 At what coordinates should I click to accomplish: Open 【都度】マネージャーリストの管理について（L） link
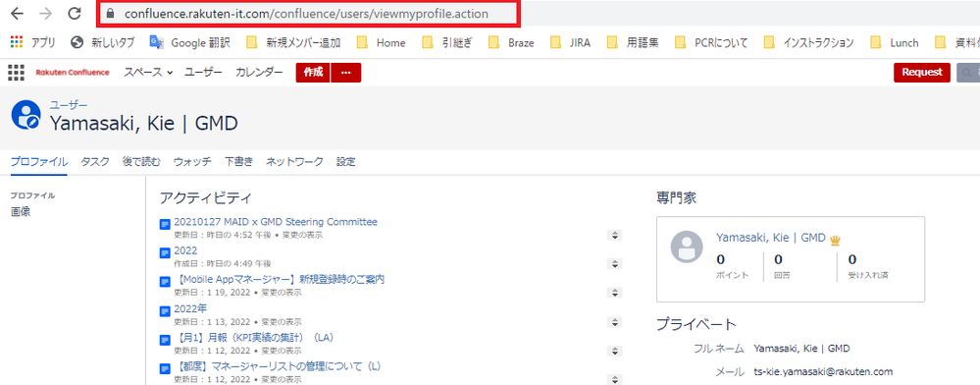278,365
